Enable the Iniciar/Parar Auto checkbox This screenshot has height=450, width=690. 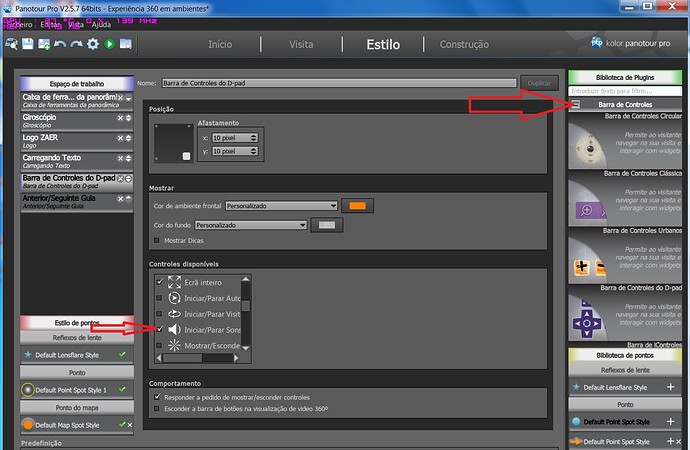(x=159, y=298)
